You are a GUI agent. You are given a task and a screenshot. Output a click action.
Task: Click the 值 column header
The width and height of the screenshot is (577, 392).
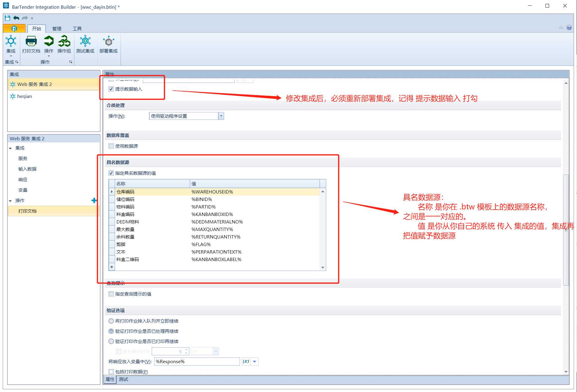point(255,184)
